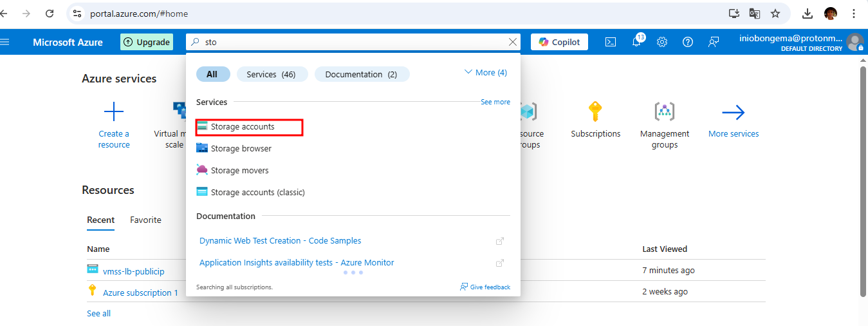Open Management groups icon
The width and height of the screenshot is (868, 326).
tap(665, 112)
